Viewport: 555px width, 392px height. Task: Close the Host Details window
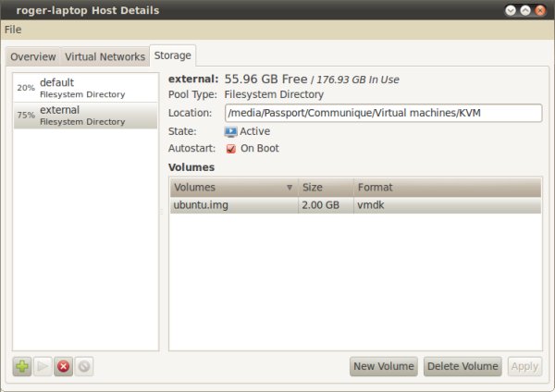[540, 10]
